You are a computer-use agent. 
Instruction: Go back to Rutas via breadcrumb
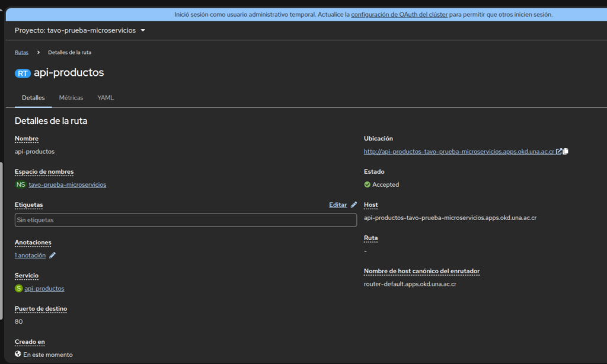[x=21, y=52]
